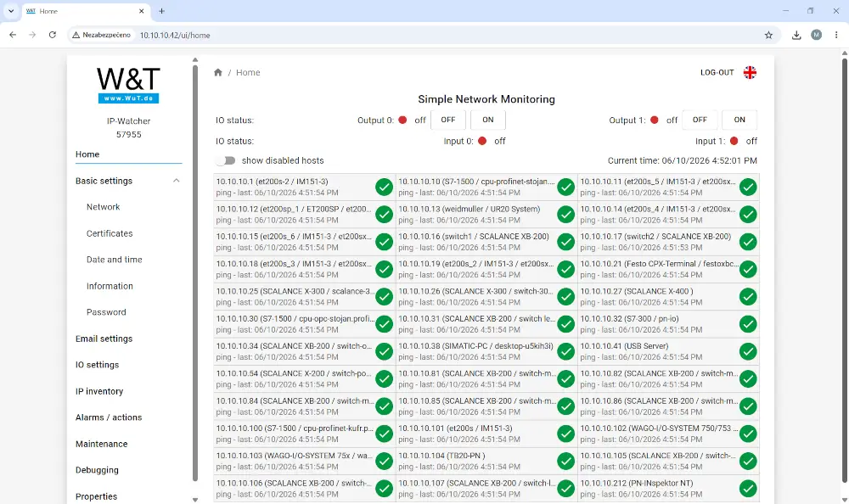
Task: Open IP inventory menu item
Action: tap(99, 391)
